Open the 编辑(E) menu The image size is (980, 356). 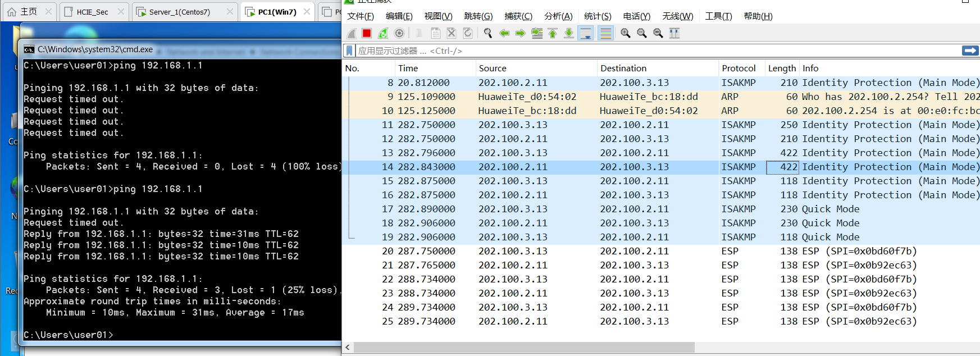point(399,16)
